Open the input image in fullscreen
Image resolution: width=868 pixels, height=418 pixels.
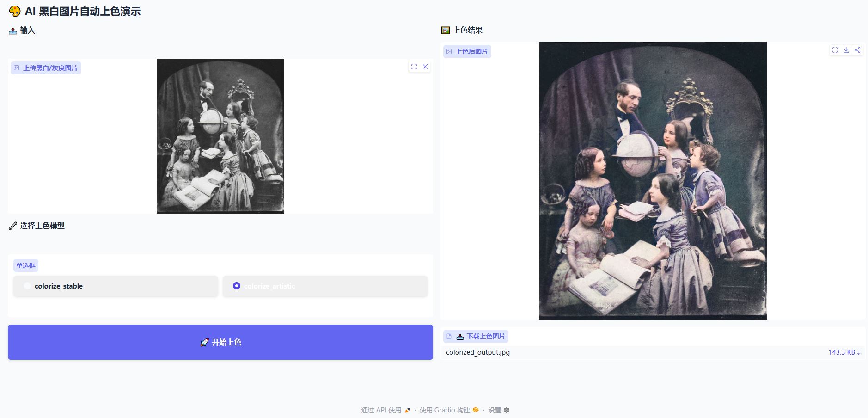tap(414, 67)
